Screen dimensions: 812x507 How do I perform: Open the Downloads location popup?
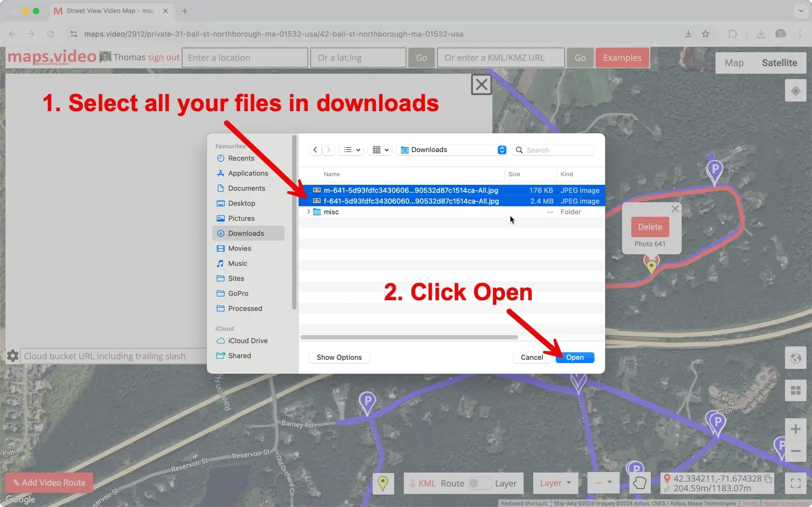[x=452, y=150]
